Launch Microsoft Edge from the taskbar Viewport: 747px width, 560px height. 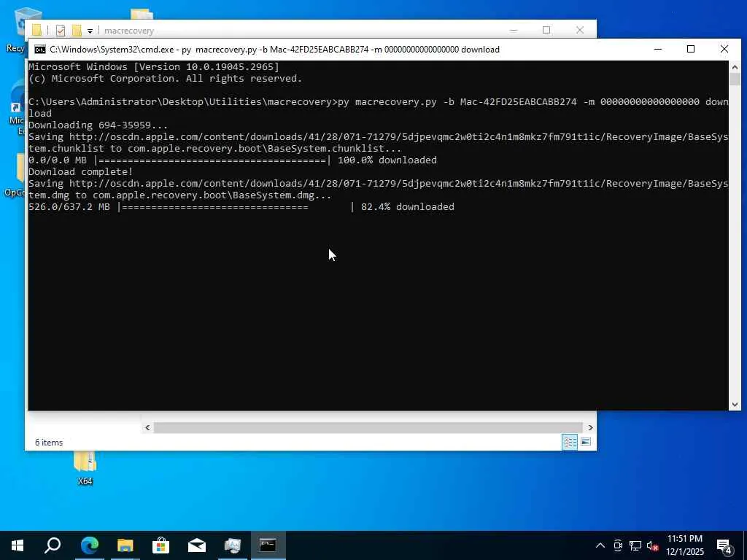[x=90, y=545]
